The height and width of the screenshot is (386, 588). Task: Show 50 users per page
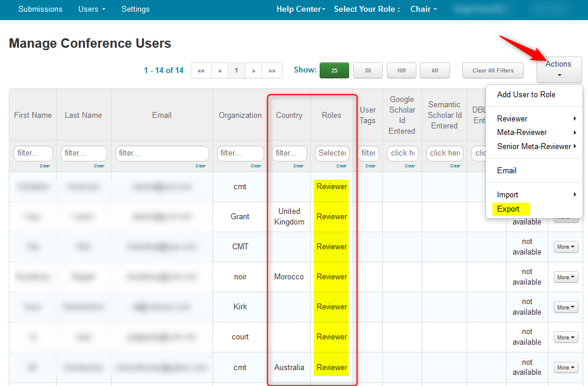tap(367, 70)
